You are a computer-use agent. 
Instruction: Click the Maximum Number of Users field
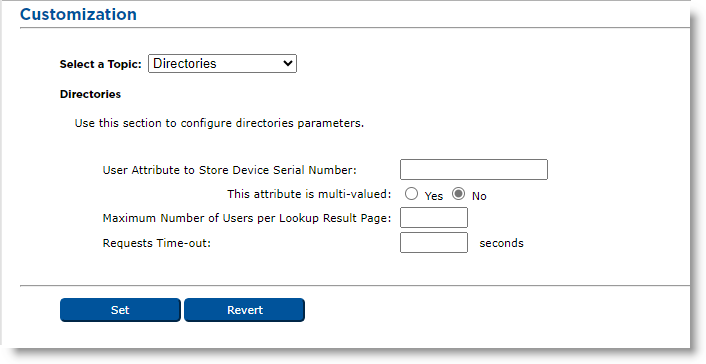coord(434,218)
